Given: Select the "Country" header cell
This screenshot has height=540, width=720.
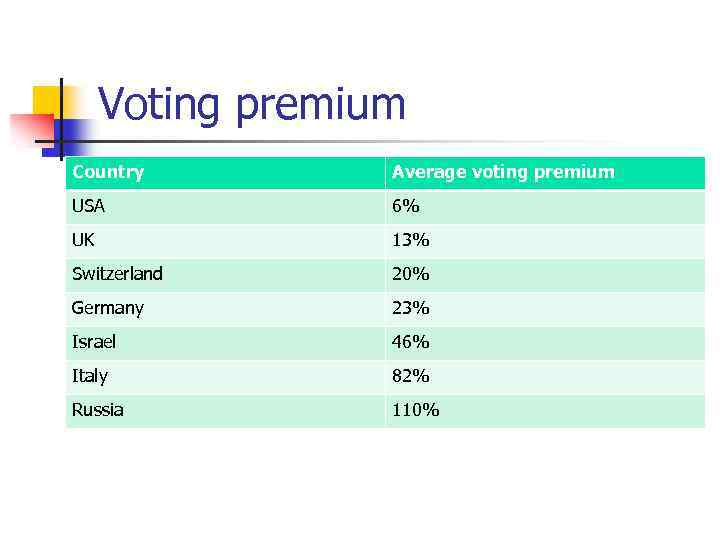Looking at the screenshot, I should [108, 172].
